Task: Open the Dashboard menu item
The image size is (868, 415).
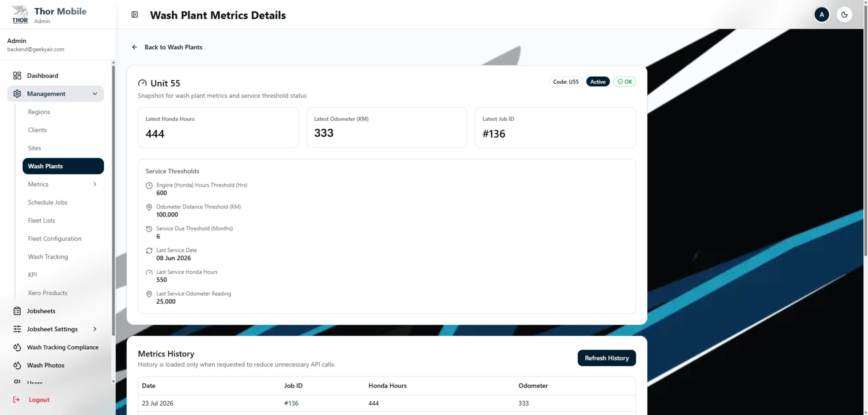Action: click(x=56, y=76)
